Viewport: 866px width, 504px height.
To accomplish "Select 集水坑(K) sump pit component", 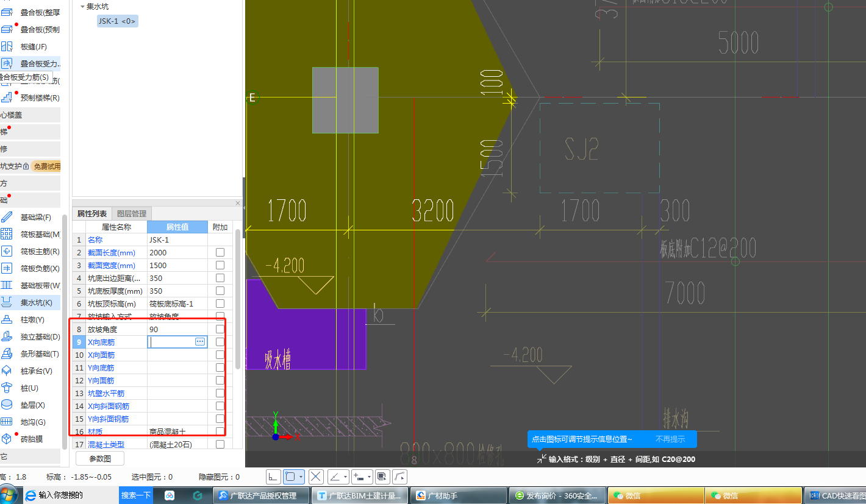I will pyautogui.click(x=30, y=303).
